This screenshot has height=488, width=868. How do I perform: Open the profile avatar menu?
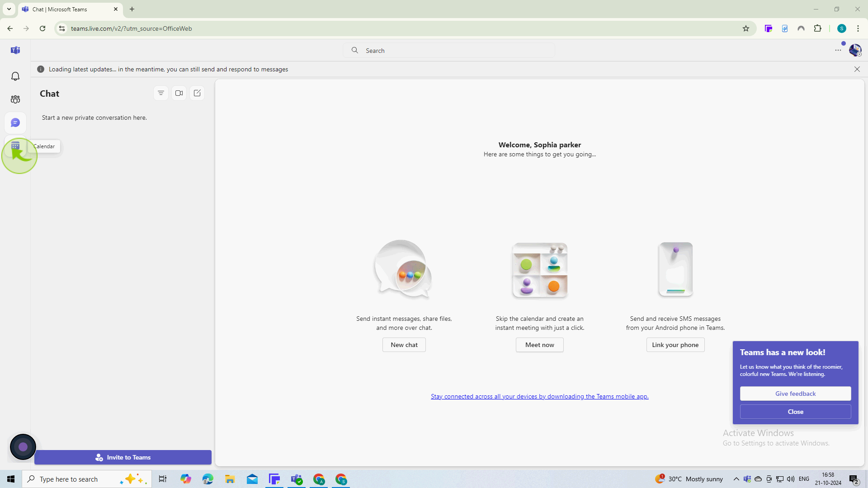(x=855, y=50)
